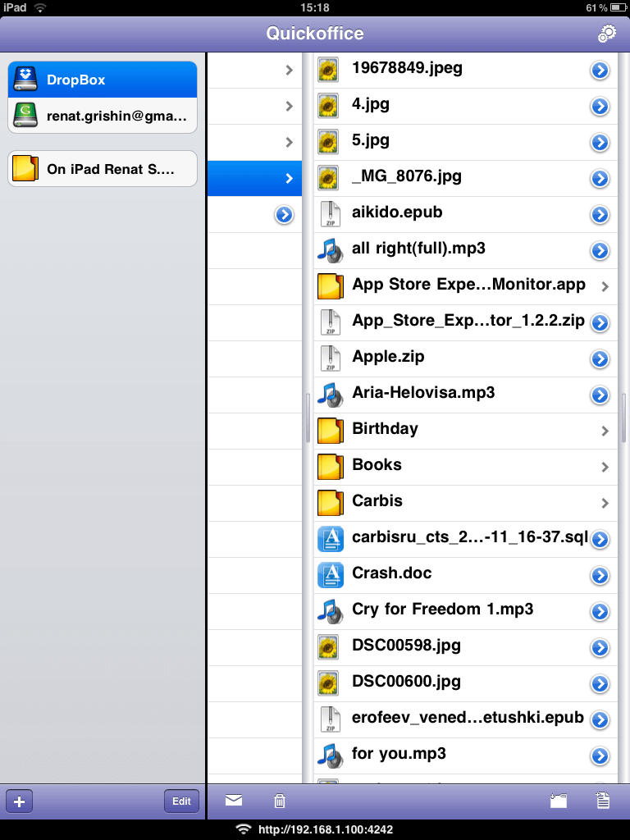
Task: Select the email envelope toolbar icon
Action: [234, 801]
